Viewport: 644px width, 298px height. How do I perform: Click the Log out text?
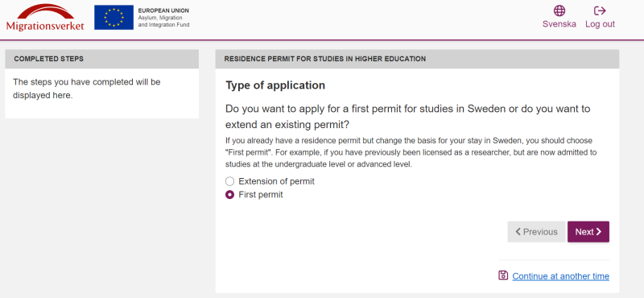(x=600, y=24)
